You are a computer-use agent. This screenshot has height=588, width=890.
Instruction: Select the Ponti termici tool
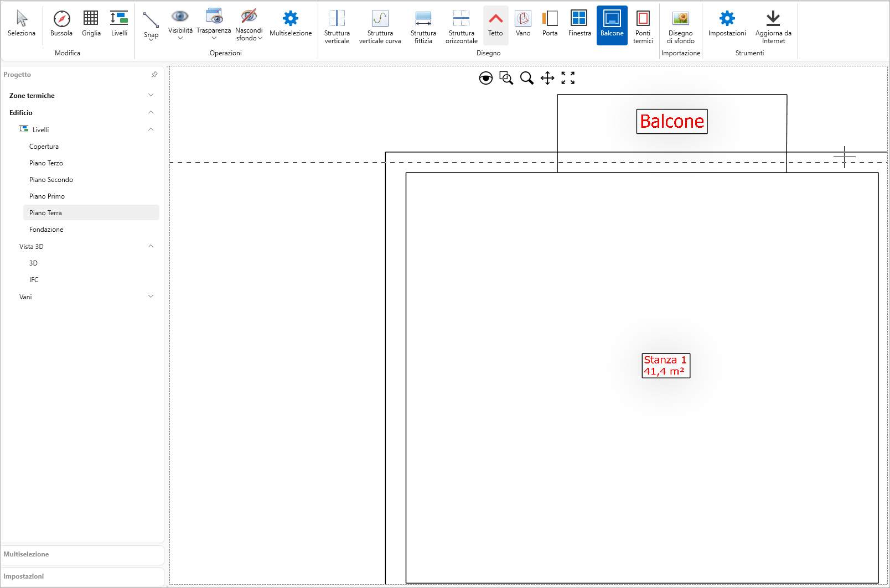[x=643, y=26]
